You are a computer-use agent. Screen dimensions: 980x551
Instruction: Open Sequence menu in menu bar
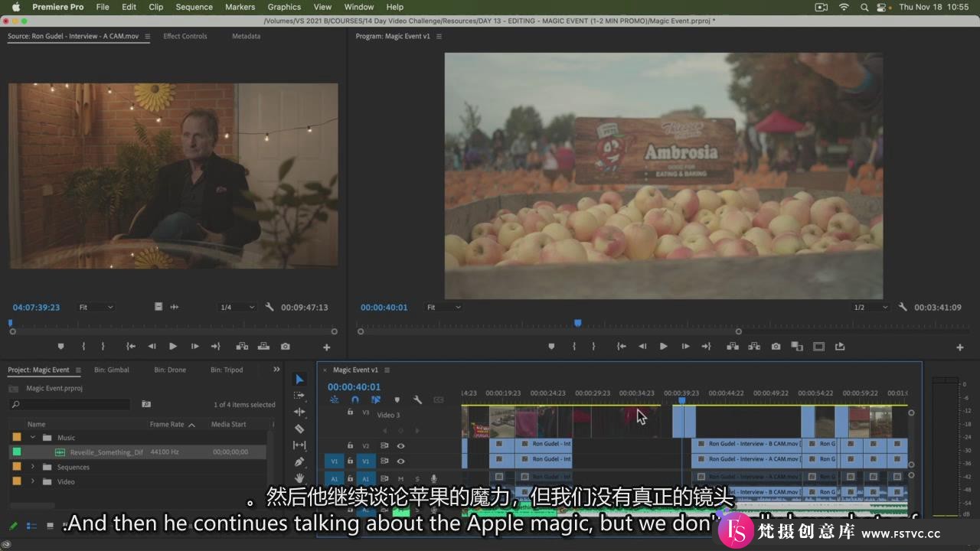point(194,7)
